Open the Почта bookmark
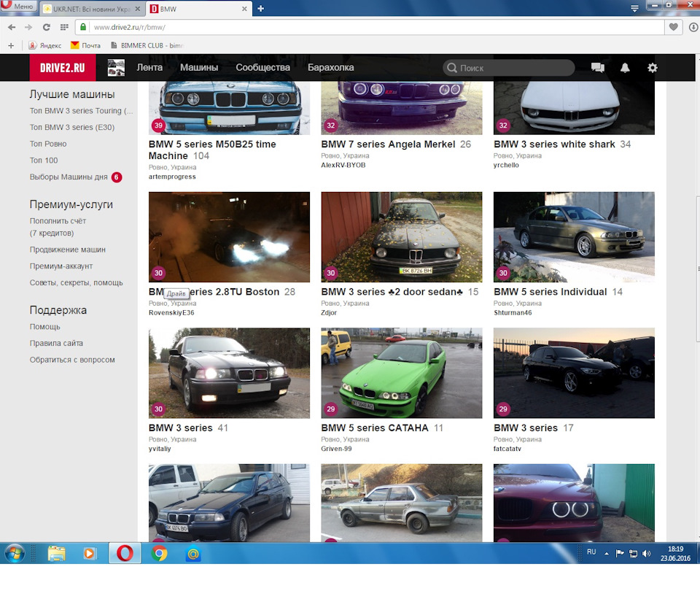This screenshot has height=591, width=700. tap(86, 45)
